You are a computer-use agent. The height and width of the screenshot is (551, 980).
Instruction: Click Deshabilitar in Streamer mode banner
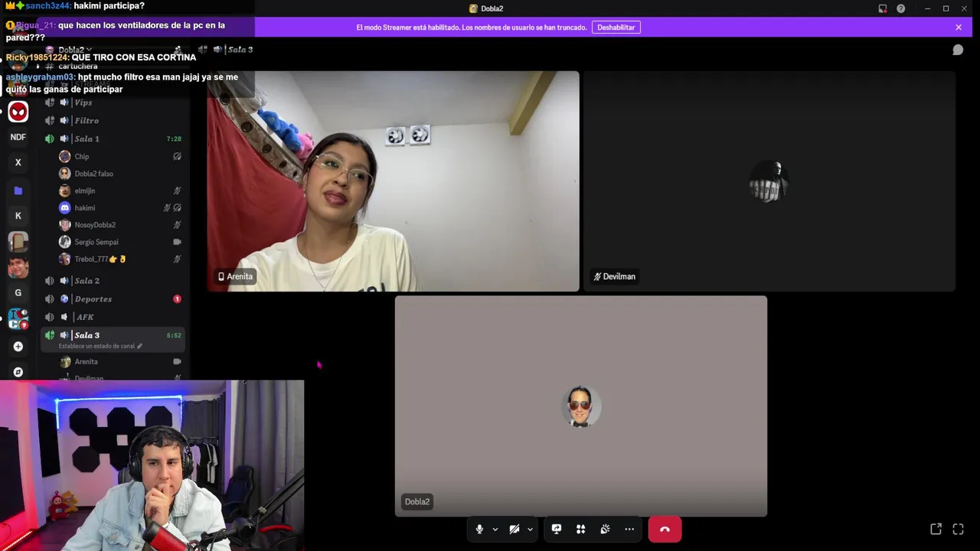pos(616,27)
